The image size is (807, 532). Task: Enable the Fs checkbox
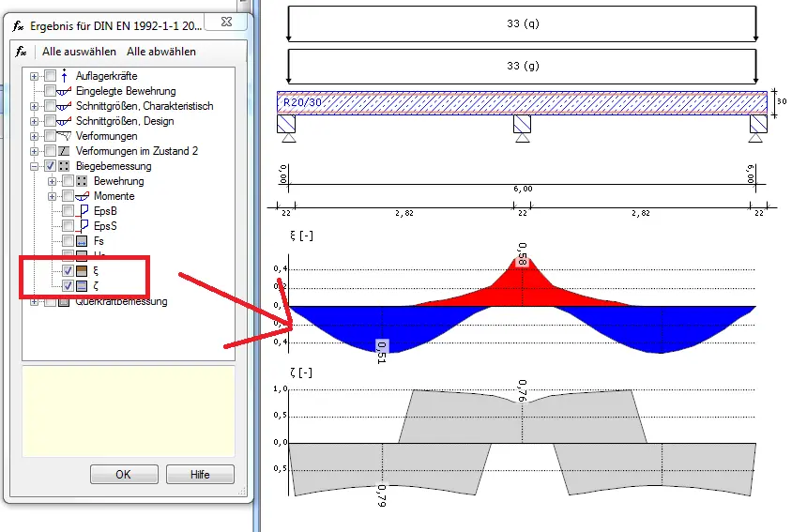click(x=68, y=241)
